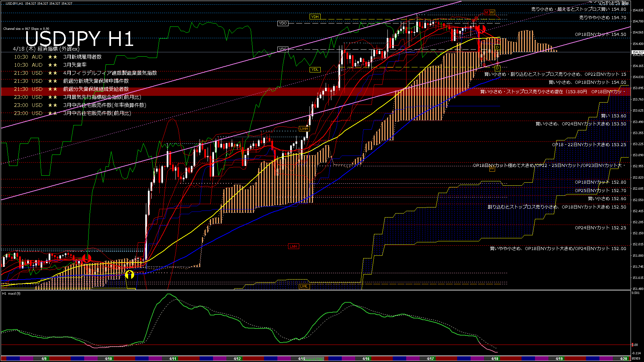Click the red down-arrow circle near 4/10
Viewport: 644px width, 362px height.
tap(87, 258)
